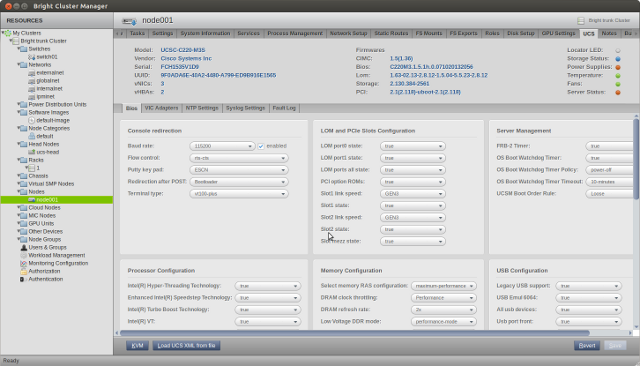
Task: Click the node001 header server icon
Action: [x=129, y=21]
